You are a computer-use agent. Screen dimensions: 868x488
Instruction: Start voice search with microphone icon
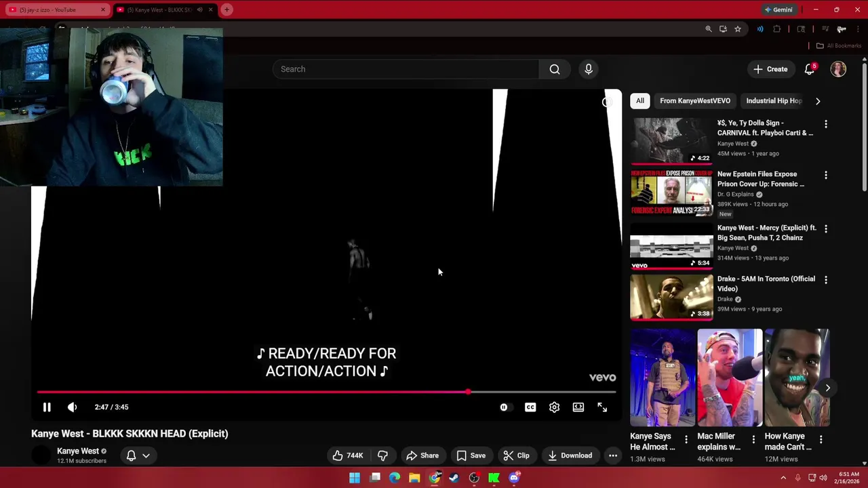coord(589,69)
